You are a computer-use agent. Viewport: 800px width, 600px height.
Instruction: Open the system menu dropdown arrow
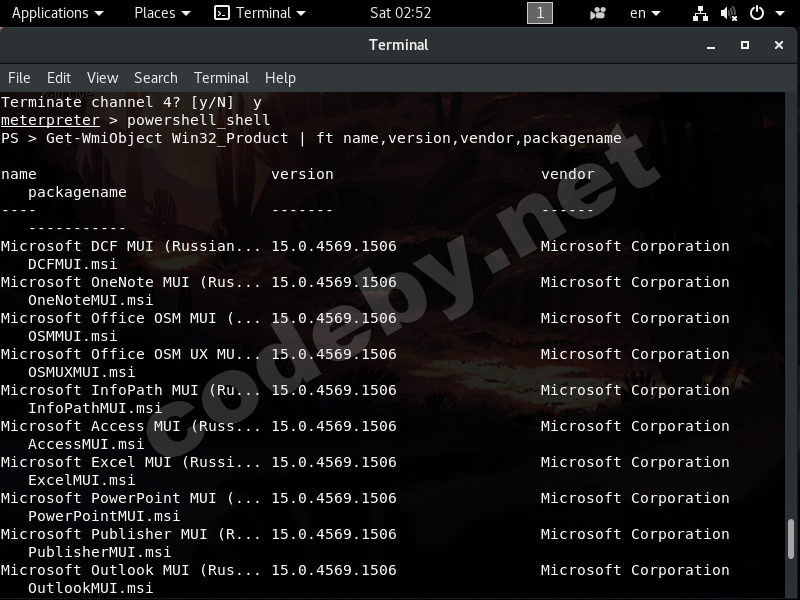pos(780,13)
